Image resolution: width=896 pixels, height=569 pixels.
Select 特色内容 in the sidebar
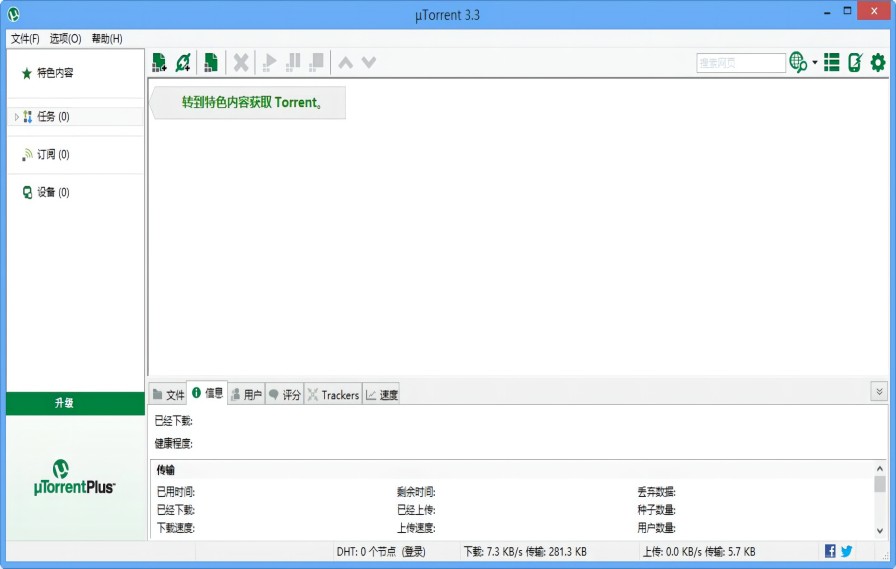click(x=55, y=73)
